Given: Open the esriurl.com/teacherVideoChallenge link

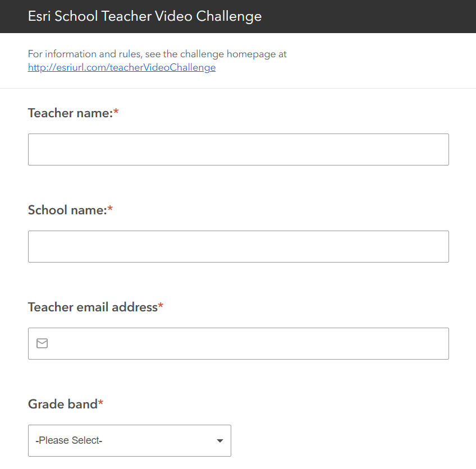Looking at the screenshot, I should [x=122, y=67].
